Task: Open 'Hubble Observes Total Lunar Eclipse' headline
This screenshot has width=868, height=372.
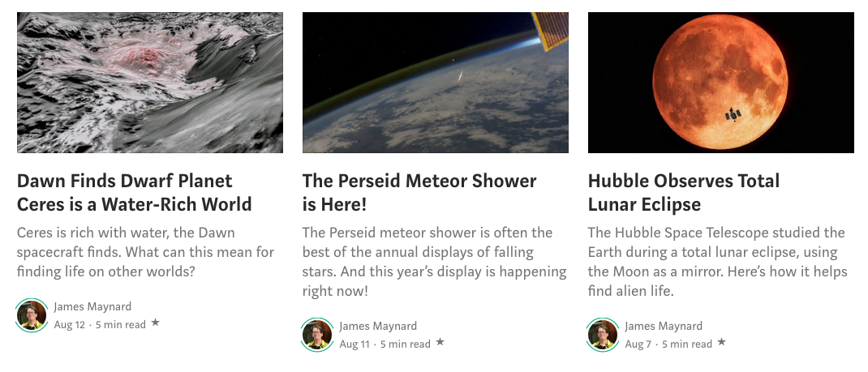Action: (x=684, y=192)
